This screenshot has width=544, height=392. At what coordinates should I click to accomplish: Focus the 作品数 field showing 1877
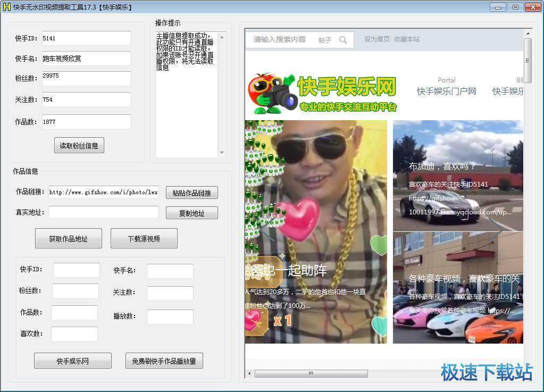point(86,122)
